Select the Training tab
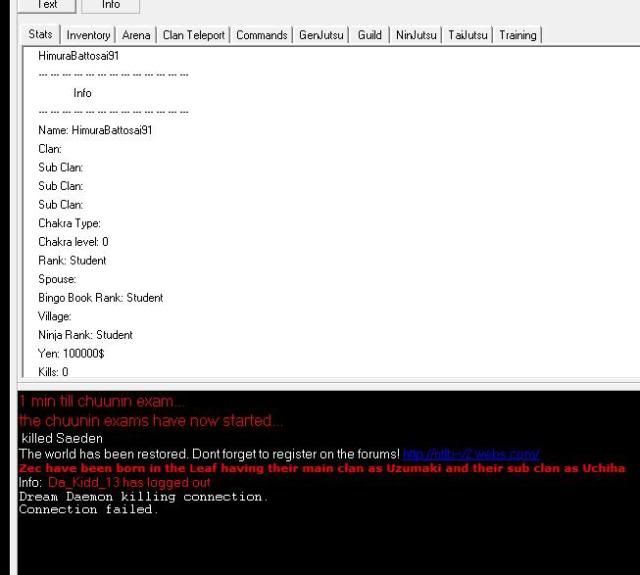Image resolution: width=640 pixels, height=575 pixels. 518,35
